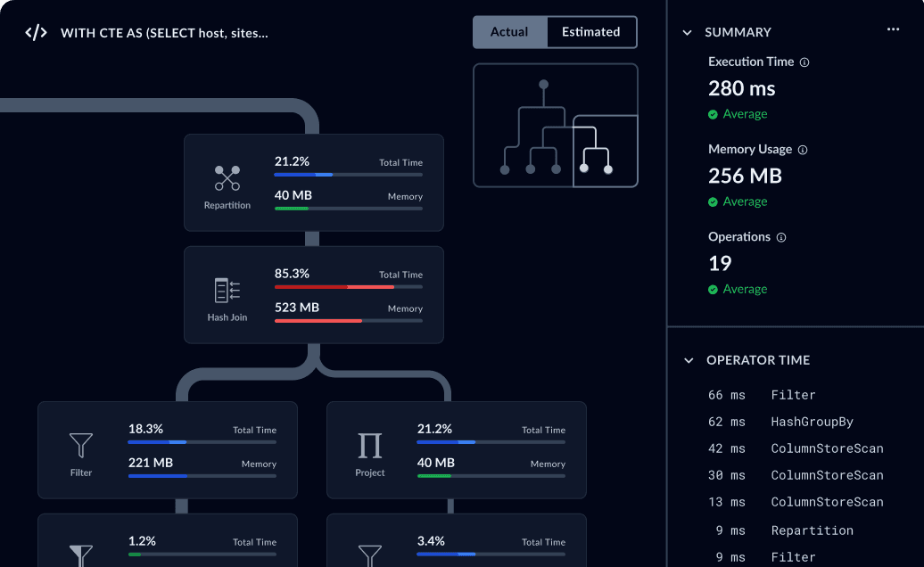Open the Memory Usage info icon
Viewport: 924px width, 567px height.
pos(803,150)
